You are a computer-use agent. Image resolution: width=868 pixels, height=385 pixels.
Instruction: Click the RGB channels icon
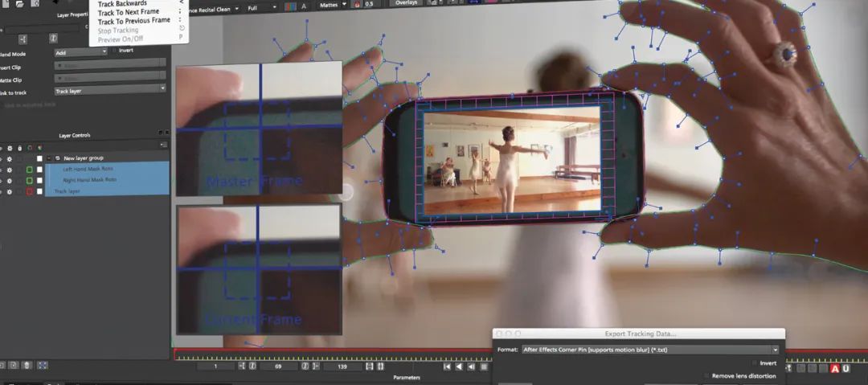pyautogui.click(x=290, y=7)
